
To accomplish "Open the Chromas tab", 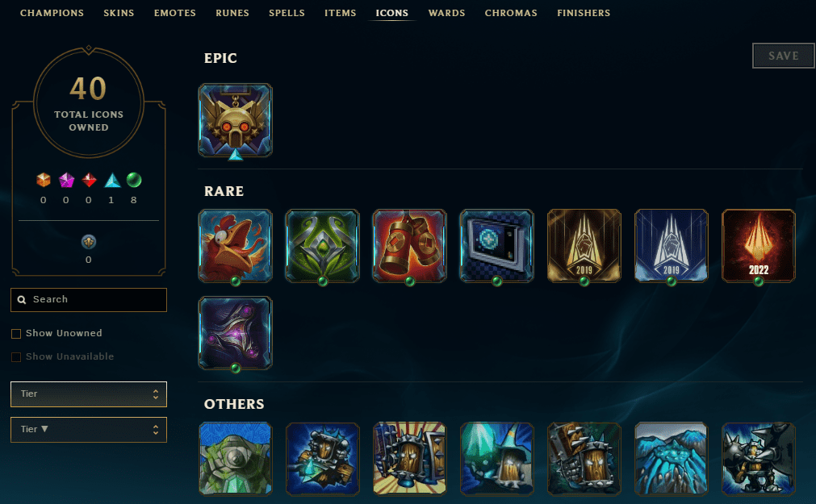I will coord(511,13).
